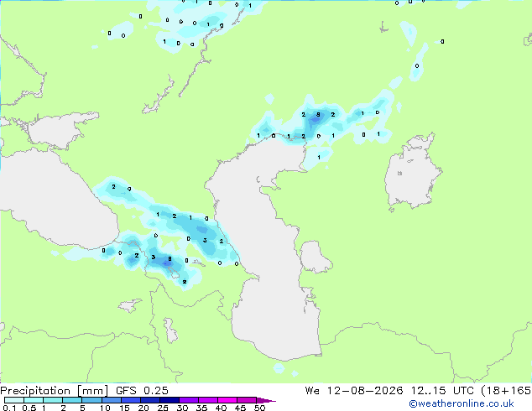This screenshot has width=532, height=411.
Task: Click the 35–40 mm legend swatch
Action: [208, 400]
